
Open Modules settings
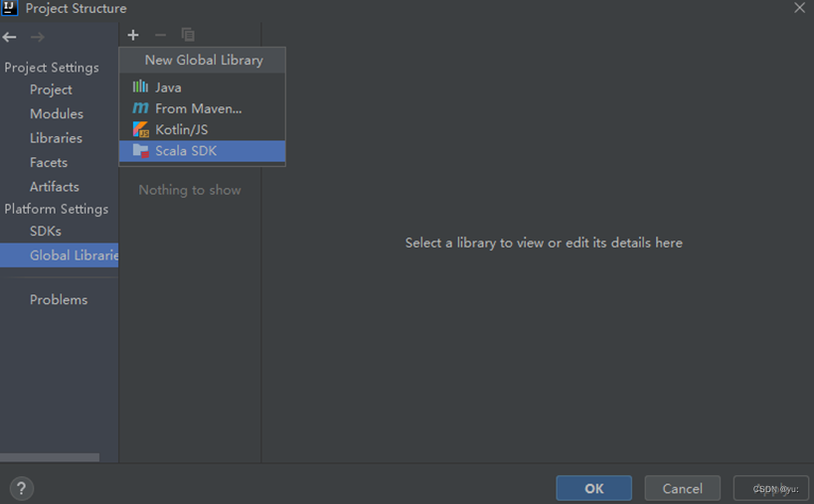click(57, 113)
